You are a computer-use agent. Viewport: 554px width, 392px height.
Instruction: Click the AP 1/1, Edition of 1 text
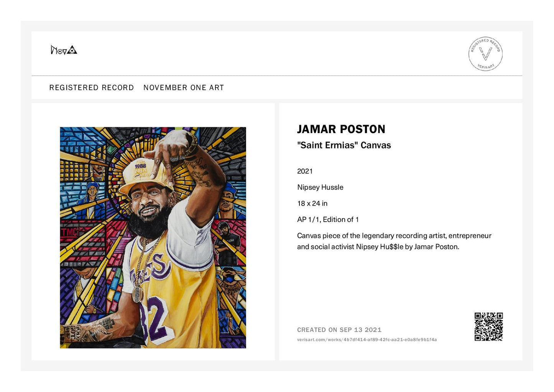click(x=328, y=220)
